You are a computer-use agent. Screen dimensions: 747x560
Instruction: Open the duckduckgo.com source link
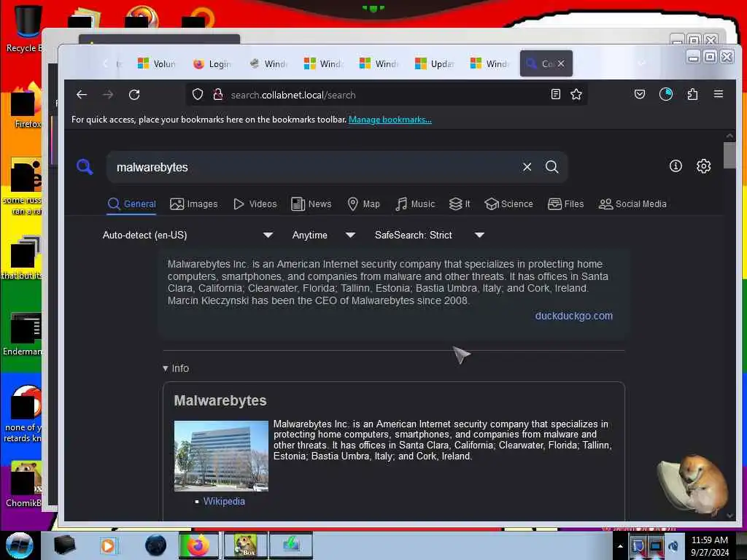pyautogui.click(x=573, y=316)
